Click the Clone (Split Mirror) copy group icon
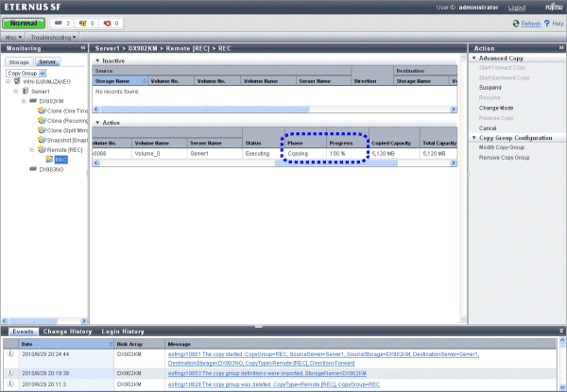Screen dimensions: 567x392 42,130
